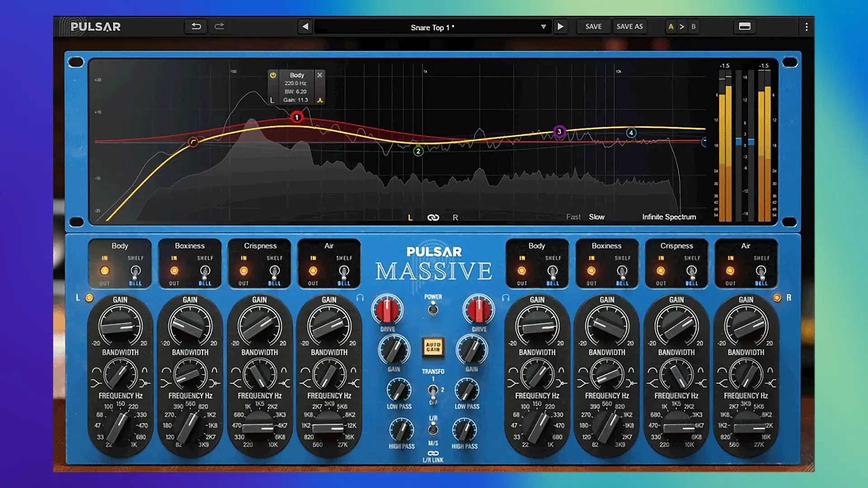Click the SAVE button
The image size is (868, 488).
[593, 27]
